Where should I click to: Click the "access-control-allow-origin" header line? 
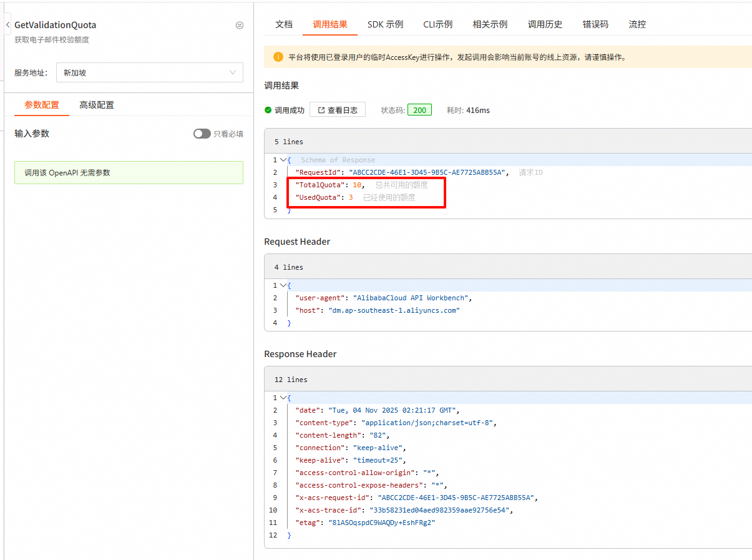(x=367, y=473)
